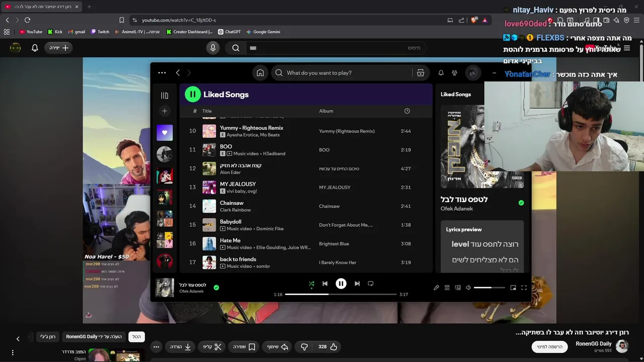The width and height of the screenshot is (644, 362).
Task: Sort by the duration clock column header
Action: pos(407,111)
